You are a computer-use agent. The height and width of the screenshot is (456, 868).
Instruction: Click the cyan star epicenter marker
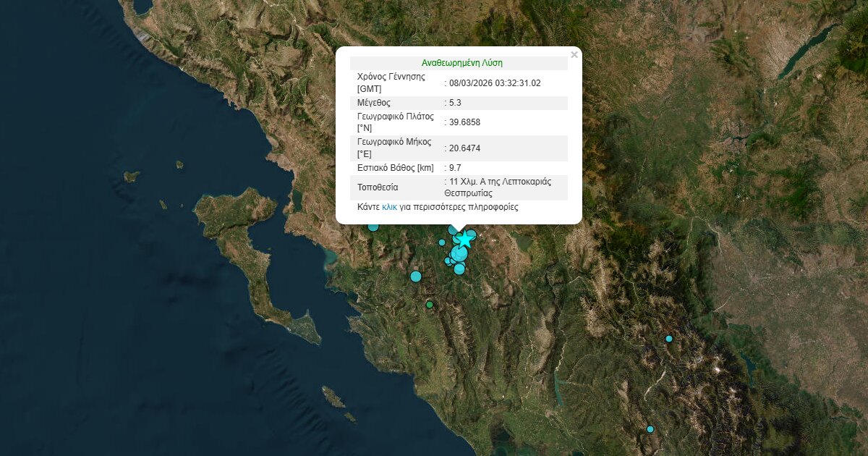tap(464, 240)
